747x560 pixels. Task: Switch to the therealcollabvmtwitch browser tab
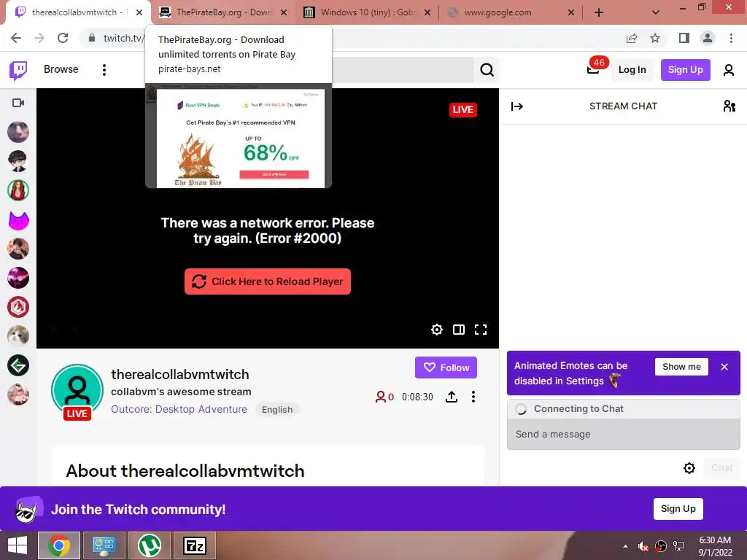pyautogui.click(x=74, y=12)
